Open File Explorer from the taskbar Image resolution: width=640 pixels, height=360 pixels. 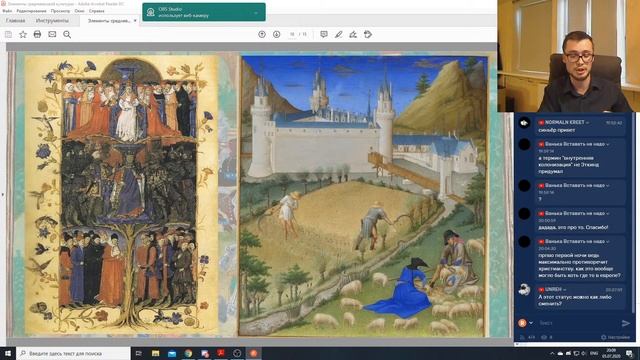[156, 353]
